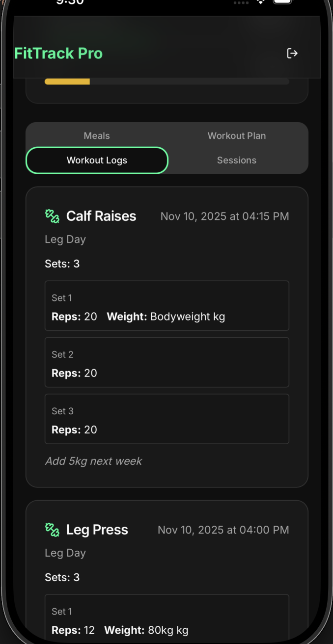Select the dumbbell icon beside Calf Raises
This screenshot has height=644, width=333.
click(52, 216)
